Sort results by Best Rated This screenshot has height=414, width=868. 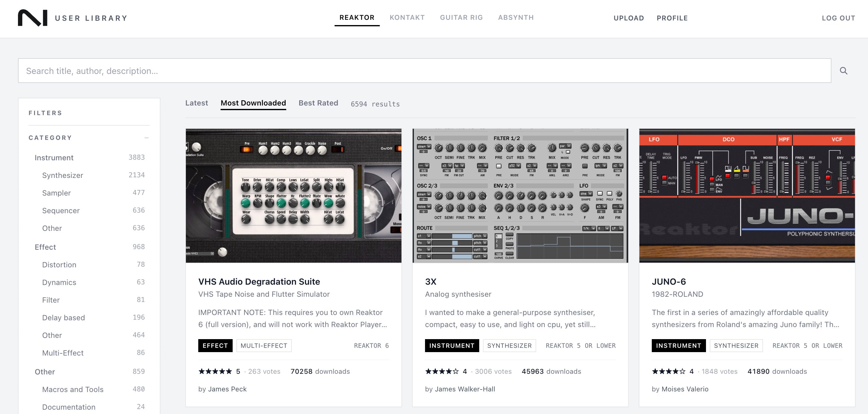318,103
